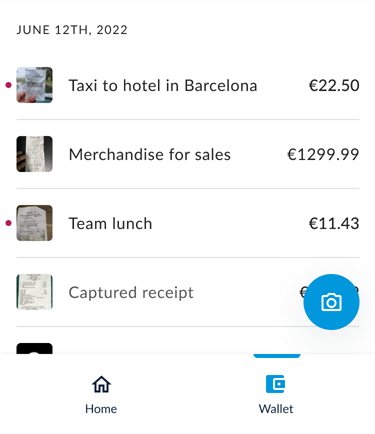View the Captured receipt thumbnail image
The height and width of the screenshot is (434, 375).
35,292
